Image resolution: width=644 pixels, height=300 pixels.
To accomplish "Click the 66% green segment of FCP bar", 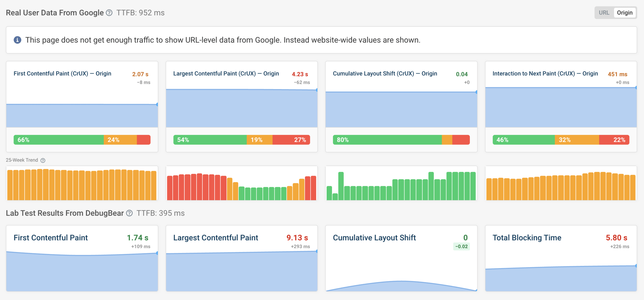I will click(59, 140).
